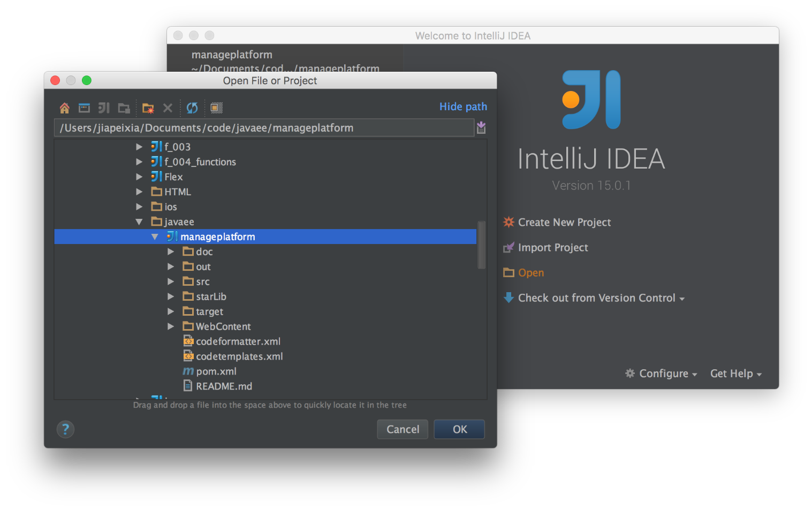This screenshot has width=812, height=511.
Task: Click the codeformatter.xml file icon
Action: pyautogui.click(x=188, y=341)
